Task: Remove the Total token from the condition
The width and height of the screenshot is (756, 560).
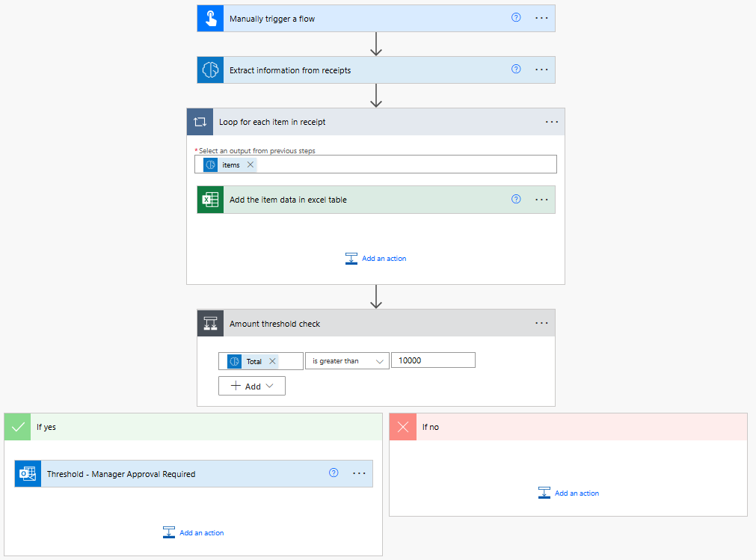Action: (x=272, y=360)
